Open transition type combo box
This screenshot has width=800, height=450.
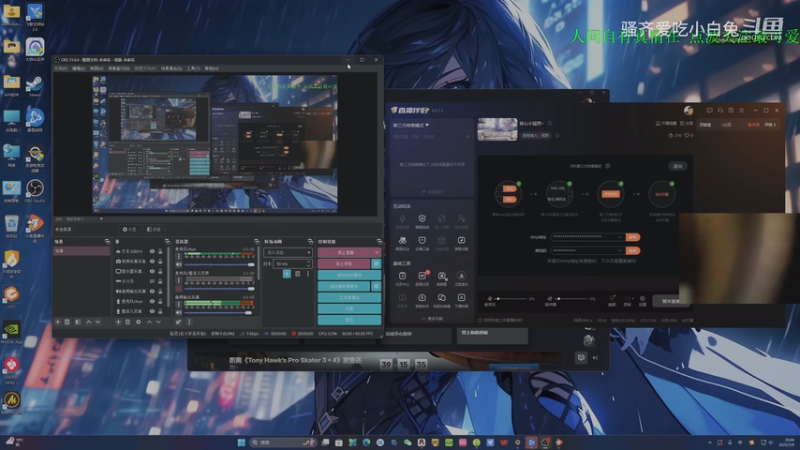(288, 253)
